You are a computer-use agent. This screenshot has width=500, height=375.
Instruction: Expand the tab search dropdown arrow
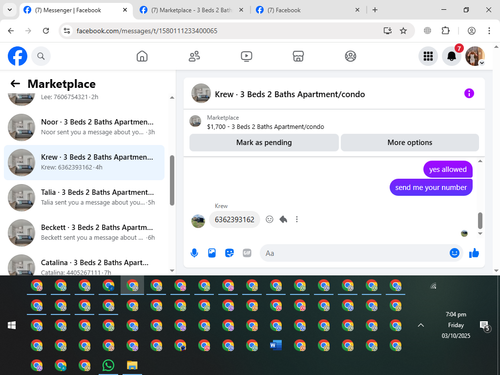pos(10,10)
